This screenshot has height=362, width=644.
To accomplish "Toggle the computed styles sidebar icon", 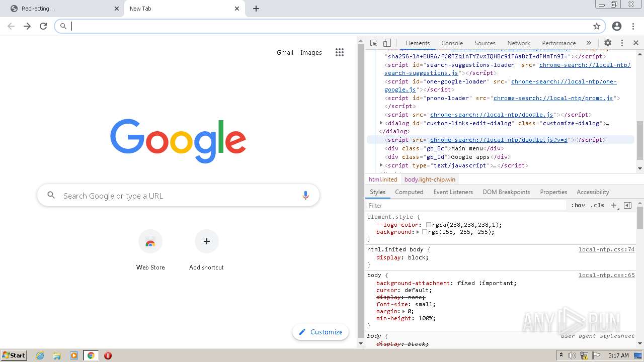I will (x=627, y=205).
